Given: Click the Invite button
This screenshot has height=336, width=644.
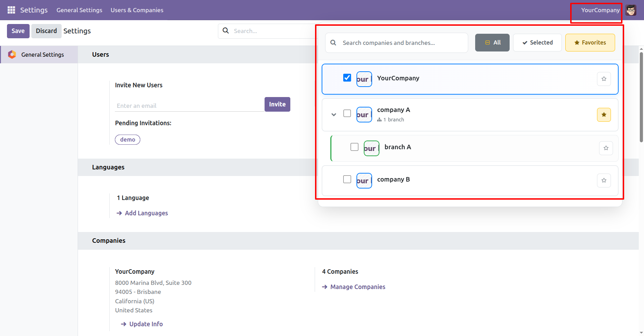Looking at the screenshot, I should click(x=277, y=104).
